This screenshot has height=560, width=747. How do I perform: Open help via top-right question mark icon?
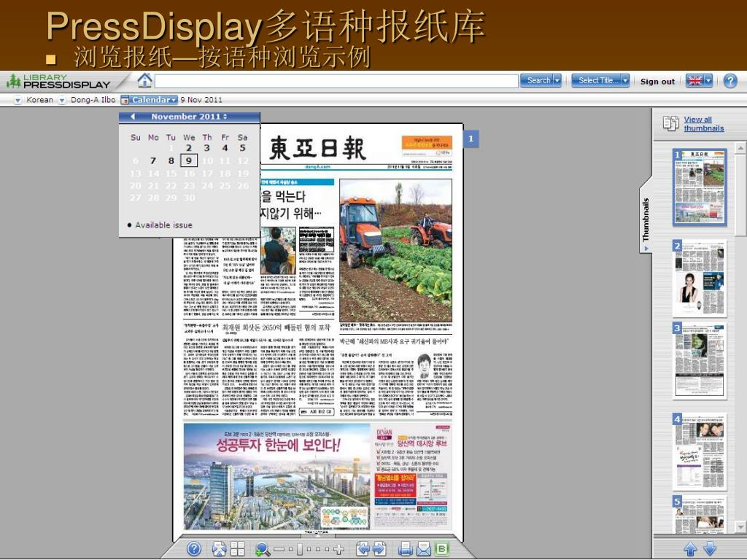729,80
